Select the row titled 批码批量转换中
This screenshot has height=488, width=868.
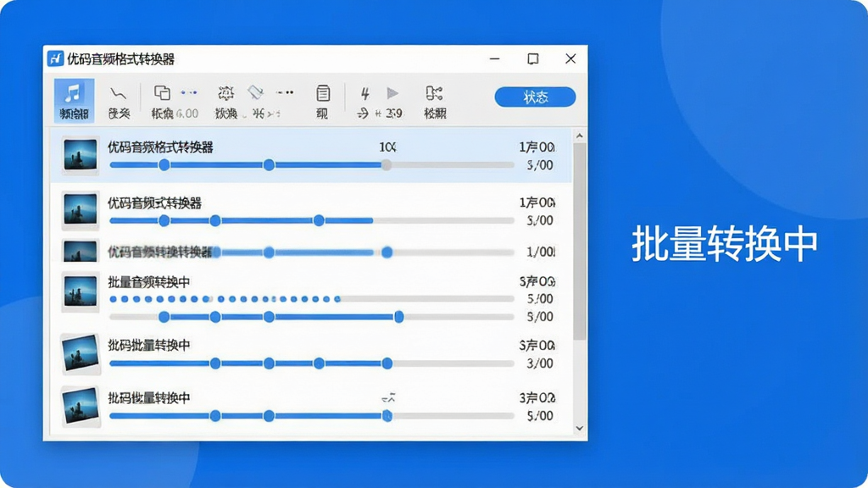pyautogui.click(x=311, y=354)
